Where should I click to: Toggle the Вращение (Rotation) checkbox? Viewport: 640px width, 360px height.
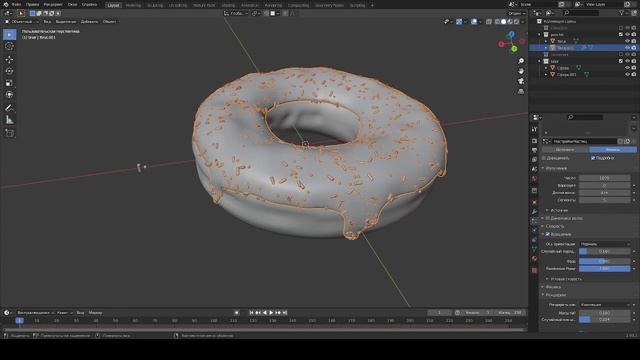[x=548, y=234]
